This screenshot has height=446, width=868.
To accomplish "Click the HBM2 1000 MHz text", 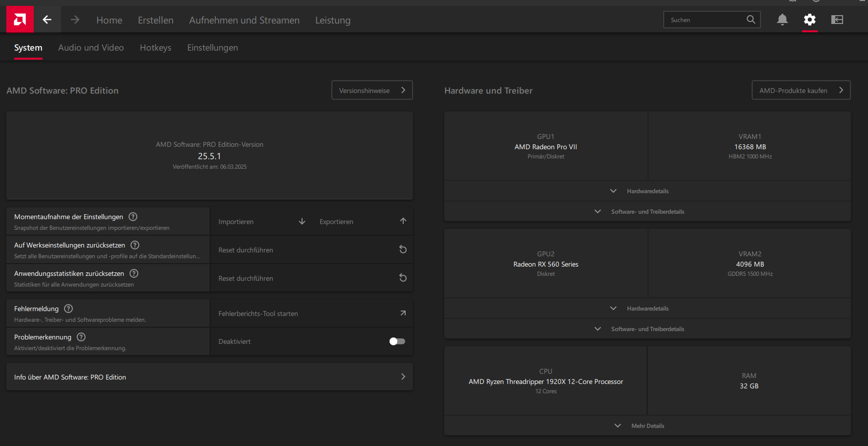I will tap(750, 156).
